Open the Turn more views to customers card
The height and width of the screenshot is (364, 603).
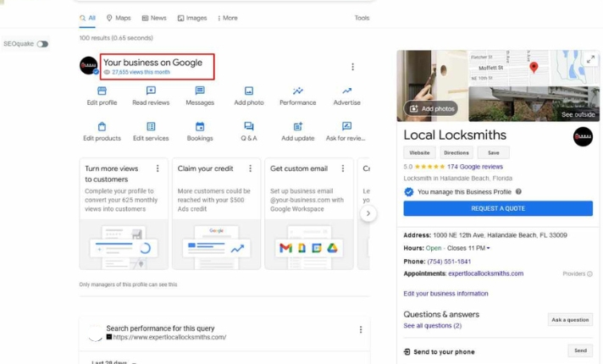click(x=124, y=213)
